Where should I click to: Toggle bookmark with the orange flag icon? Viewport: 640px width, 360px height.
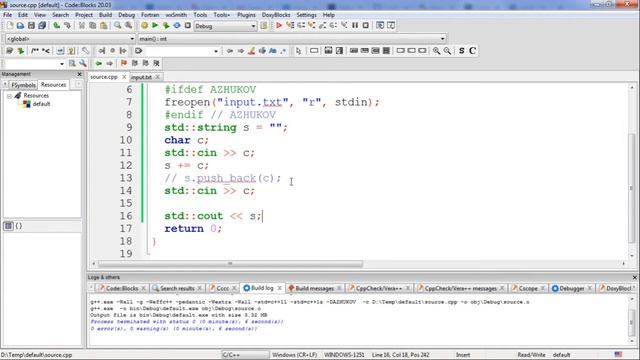pyautogui.click(x=124, y=63)
